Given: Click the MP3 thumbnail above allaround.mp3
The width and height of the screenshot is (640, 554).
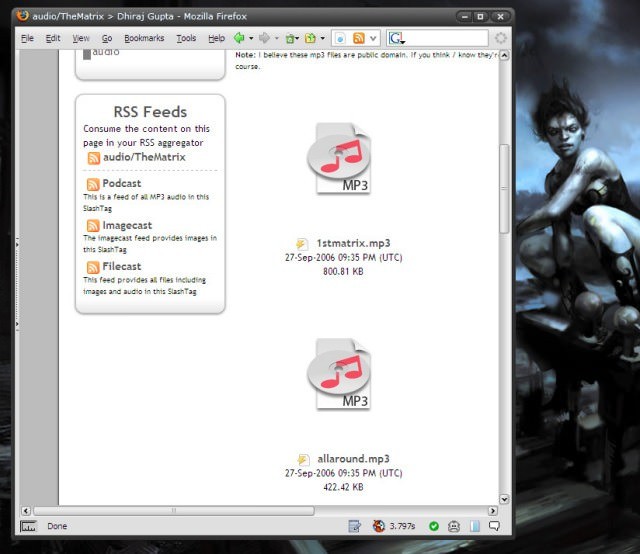Looking at the screenshot, I should point(340,373).
